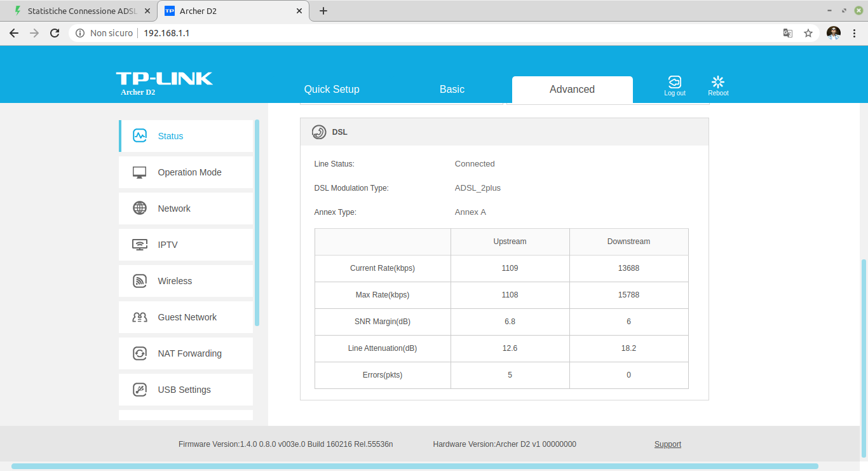Bookmark this page with star icon
This screenshot has height=471, width=868.
pos(808,33)
